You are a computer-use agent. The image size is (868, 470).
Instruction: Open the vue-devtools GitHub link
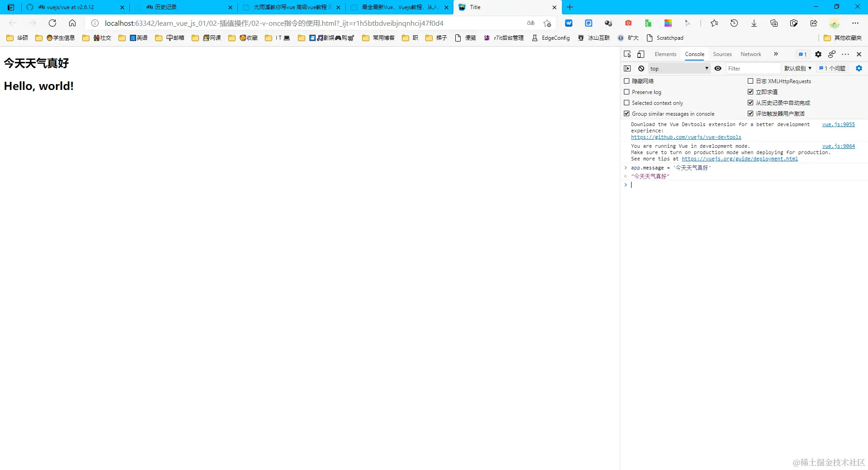[686, 137]
